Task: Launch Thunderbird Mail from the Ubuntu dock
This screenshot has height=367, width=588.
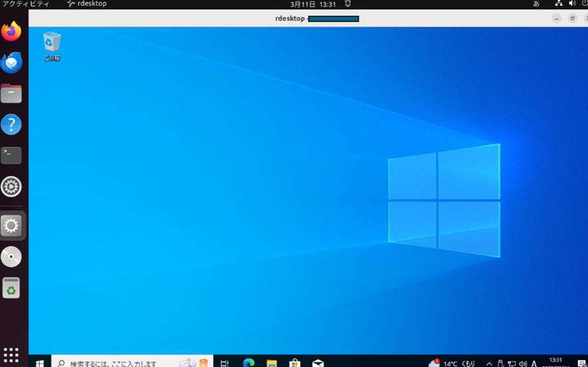Action: pyautogui.click(x=11, y=62)
